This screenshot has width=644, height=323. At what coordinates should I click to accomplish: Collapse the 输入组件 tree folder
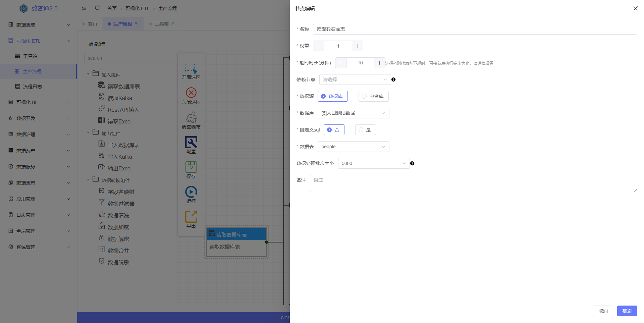[x=88, y=74]
